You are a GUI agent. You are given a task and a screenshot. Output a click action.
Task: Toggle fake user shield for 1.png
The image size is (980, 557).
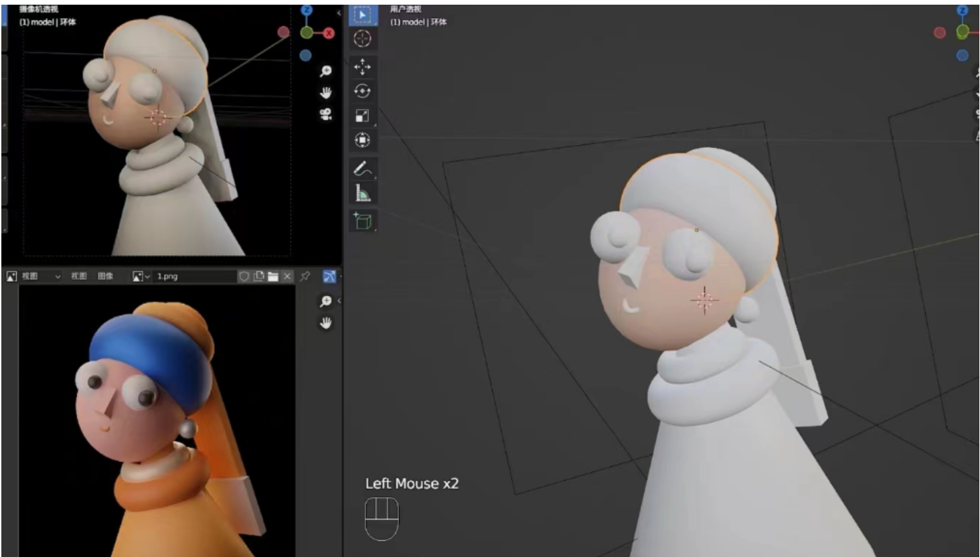(244, 276)
